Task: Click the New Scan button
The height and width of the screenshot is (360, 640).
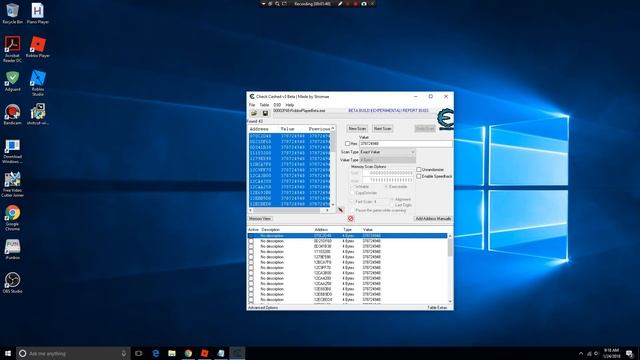Action: click(357, 129)
